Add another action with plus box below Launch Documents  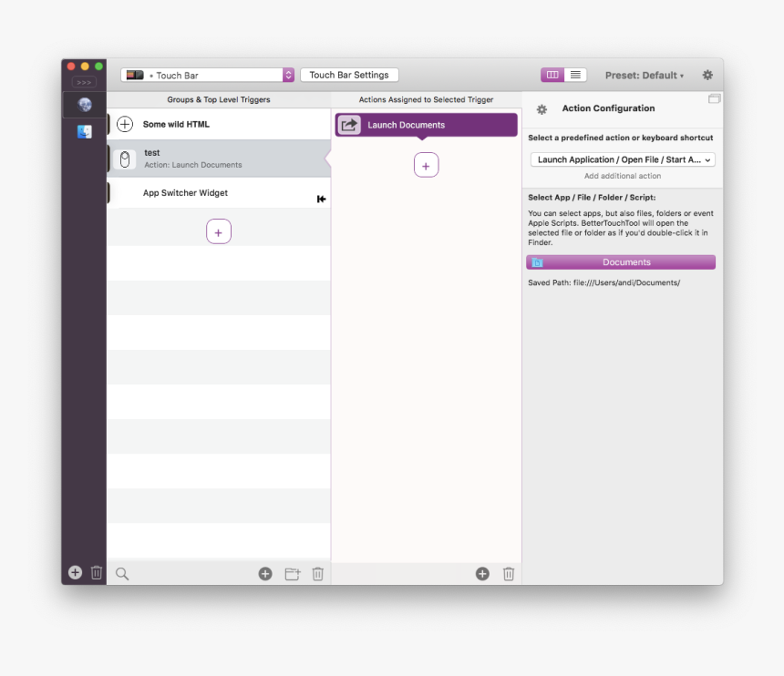426,166
